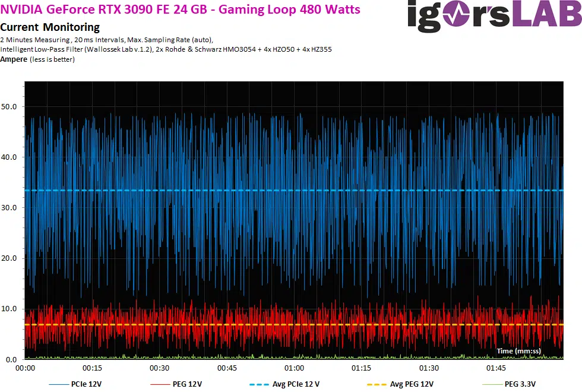Click the 01:00 time axis label
Image resolution: width=582 pixels, height=392 pixels.
295,368
